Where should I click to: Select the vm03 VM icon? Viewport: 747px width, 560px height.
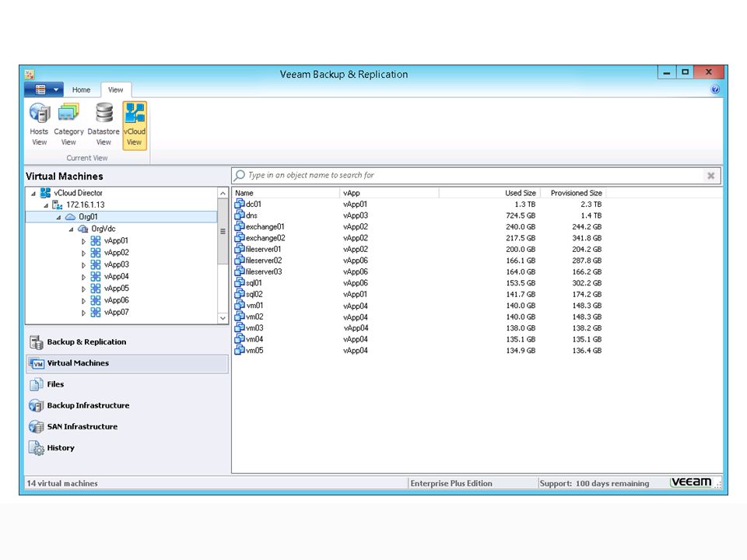point(239,327)
